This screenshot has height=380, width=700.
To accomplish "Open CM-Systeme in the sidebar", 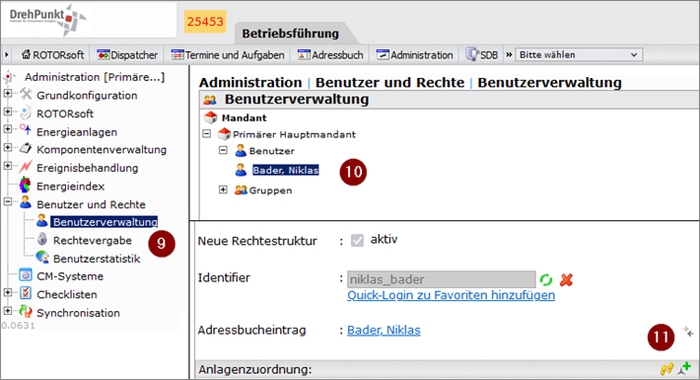I will (x=70, y=276).
